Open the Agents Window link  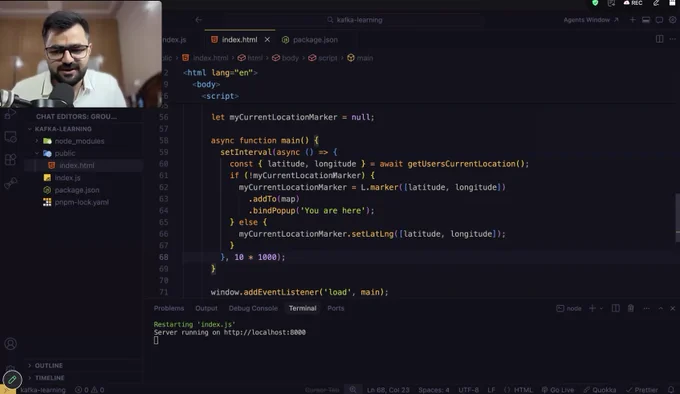tap(591, 20)
